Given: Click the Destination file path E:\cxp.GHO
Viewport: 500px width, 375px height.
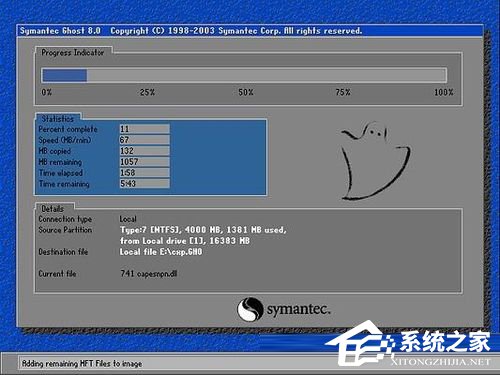Looking at the screenshot, I should tap(161, 252).
